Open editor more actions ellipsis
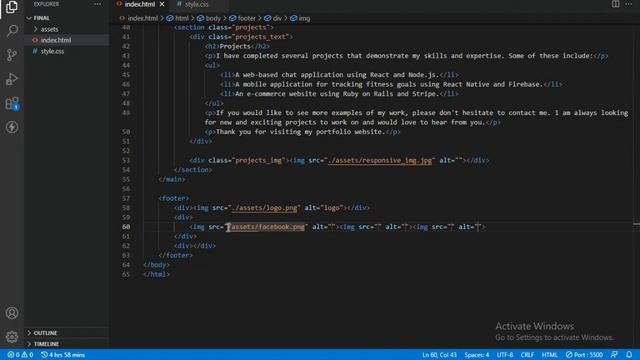 (629, 4)
